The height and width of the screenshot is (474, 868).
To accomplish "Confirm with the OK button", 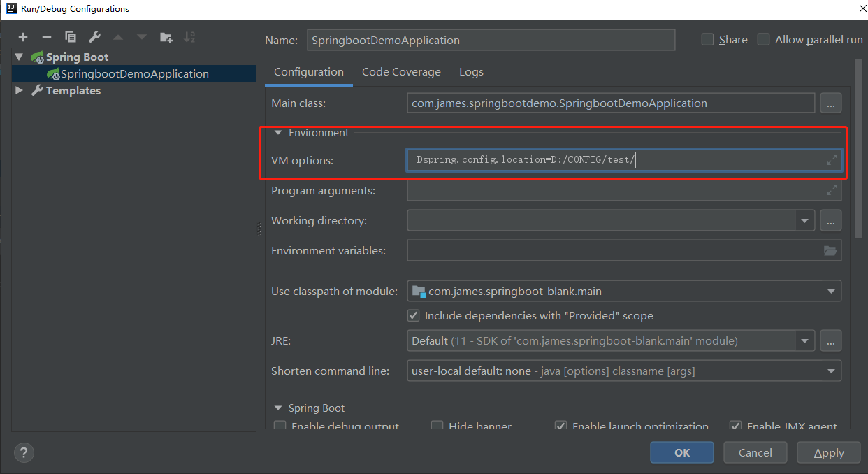I will click(682, 452).
